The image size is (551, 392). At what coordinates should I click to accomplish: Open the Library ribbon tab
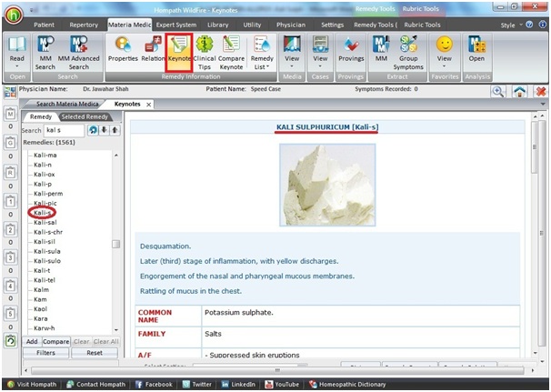coord(218,25)
